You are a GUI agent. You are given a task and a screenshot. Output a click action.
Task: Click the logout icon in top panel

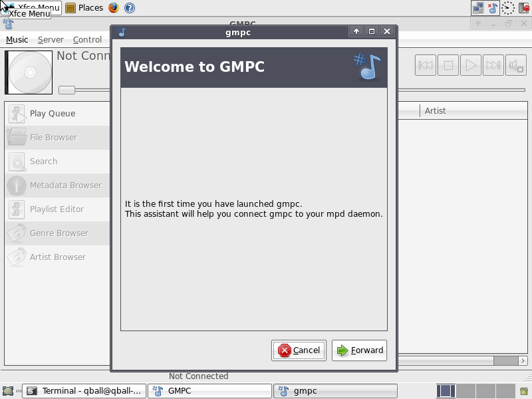pos(524,8)
